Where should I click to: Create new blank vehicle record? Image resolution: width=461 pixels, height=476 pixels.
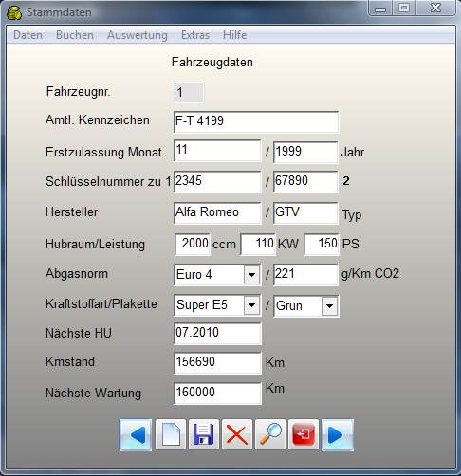[x=171, y=435]
